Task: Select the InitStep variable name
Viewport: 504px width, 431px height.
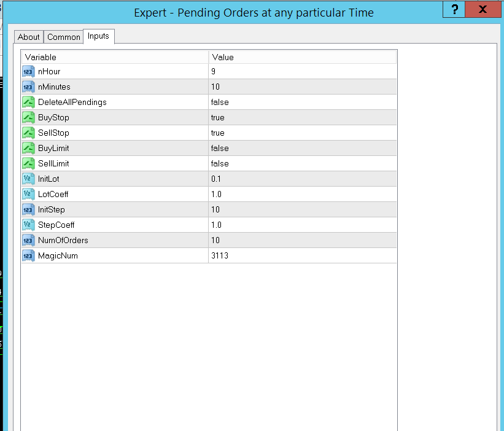Action: (x=52, y=209)
